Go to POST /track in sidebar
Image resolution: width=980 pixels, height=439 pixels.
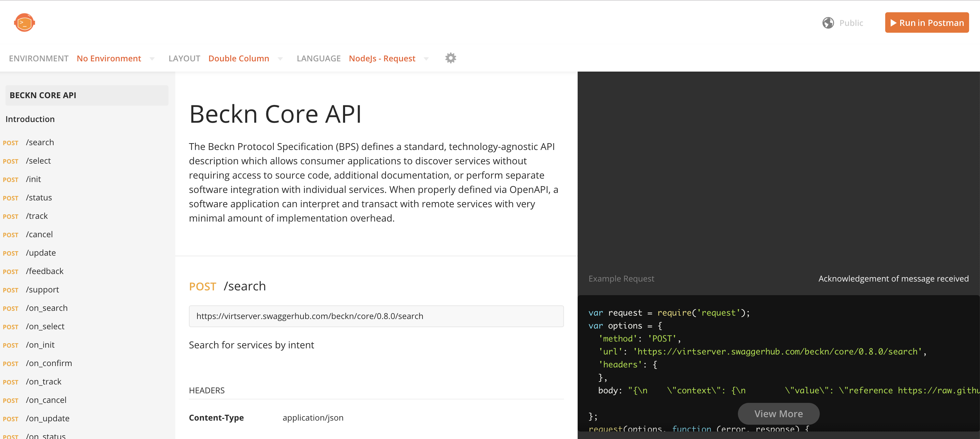25,216
